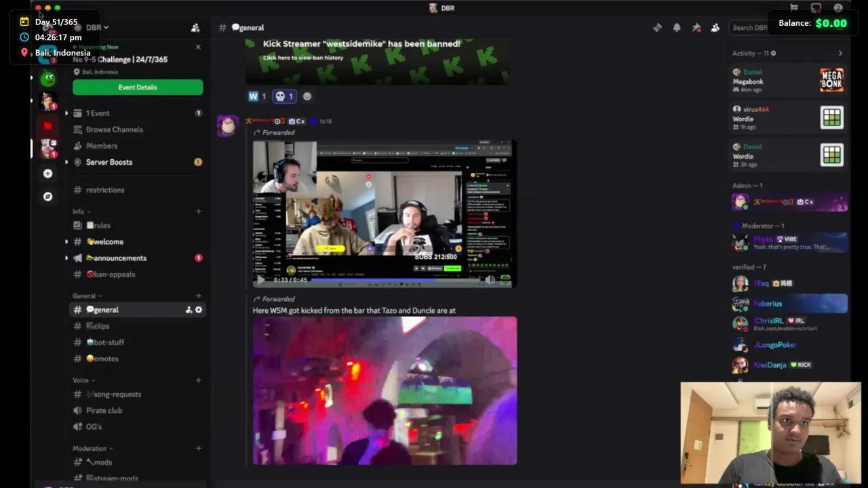Open the DBR server dropdown menu
The image size is (868, 488).
pos(97,28)
